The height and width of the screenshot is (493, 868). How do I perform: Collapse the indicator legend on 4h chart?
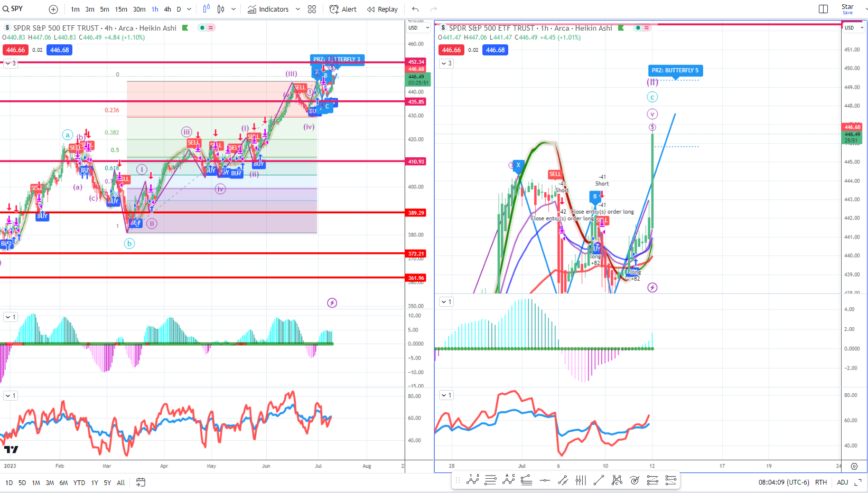pyautogui.click(x=11, y=63)
